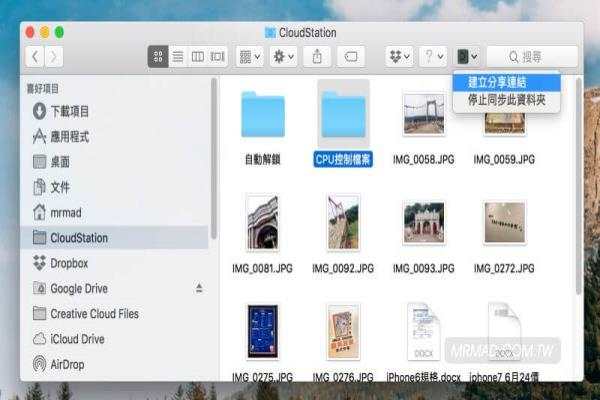Screen dimensions: 600x400
Task: Click the file area vertical scrollbar
Action: (x=579, y=186)
